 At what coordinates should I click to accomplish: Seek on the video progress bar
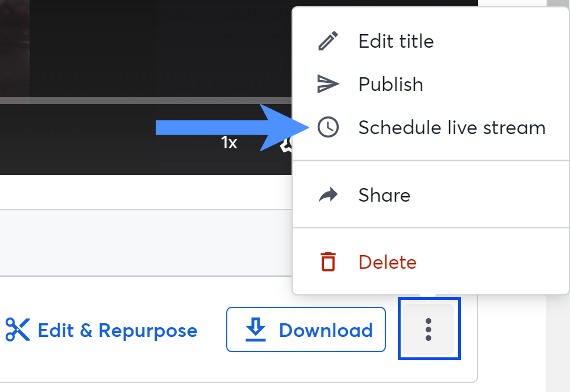(x=142, y=101)
